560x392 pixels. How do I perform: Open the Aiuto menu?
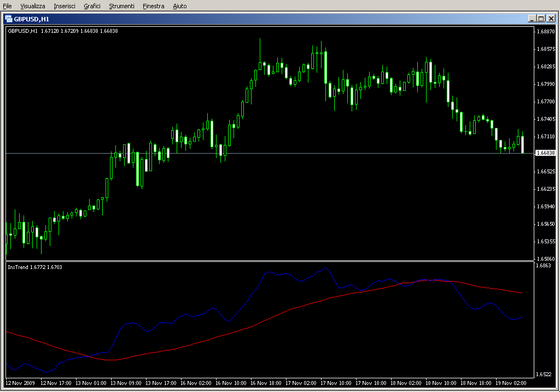click(x=179, y=6)
